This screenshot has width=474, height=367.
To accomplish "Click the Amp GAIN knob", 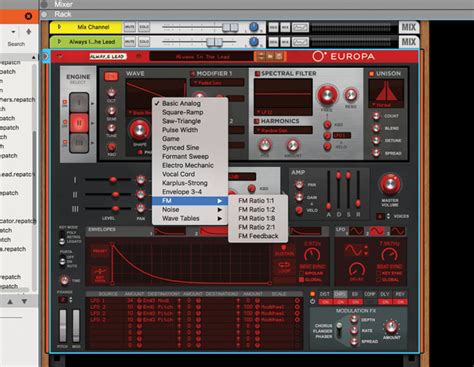I will click(x=299, y=198).
